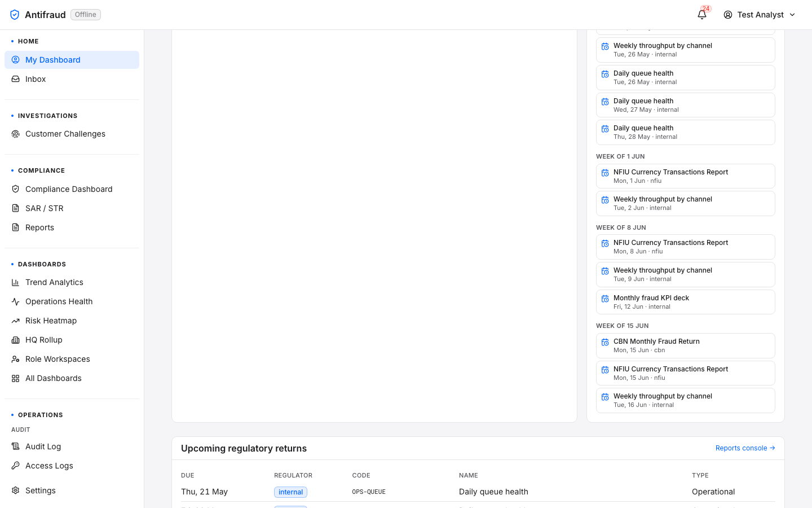Open Inbox from sidebar

[x=72, y=79]
